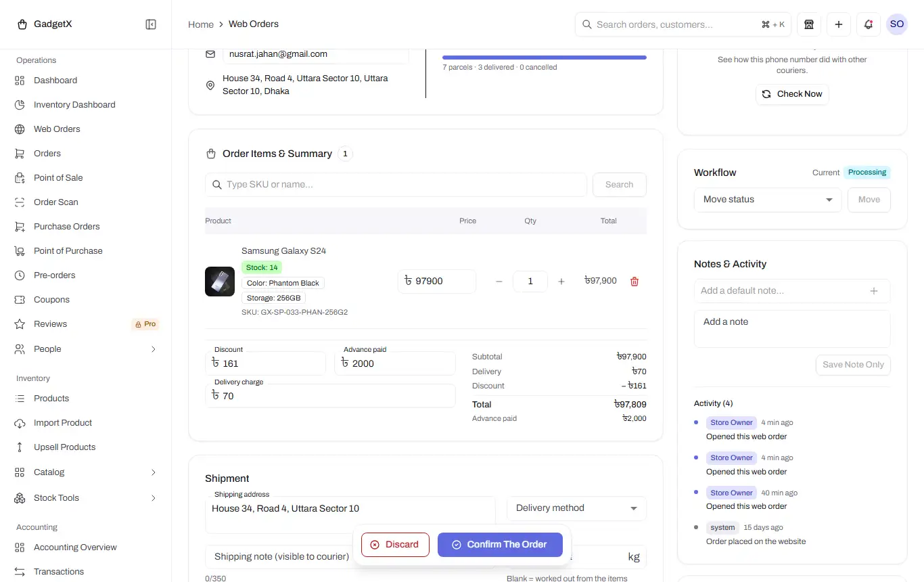Edit the Advance paid field

coord(395,363)
